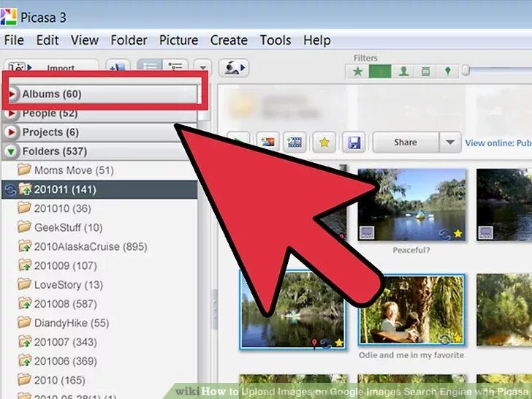Select the Moms Move (51) folder
532x399 pixels.
pos(99,170)
